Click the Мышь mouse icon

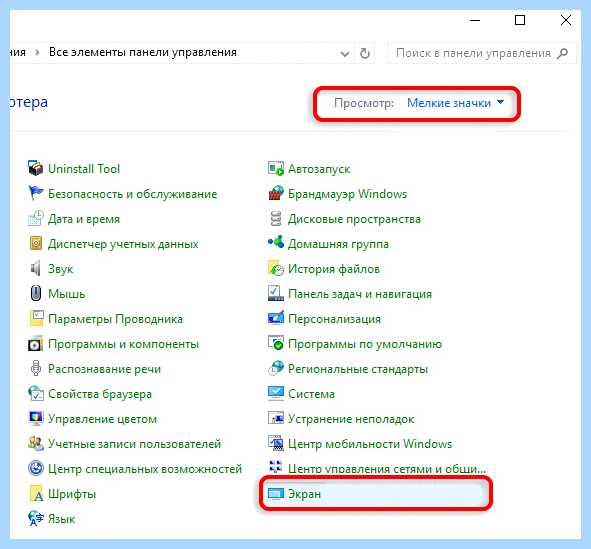(36, 293)
